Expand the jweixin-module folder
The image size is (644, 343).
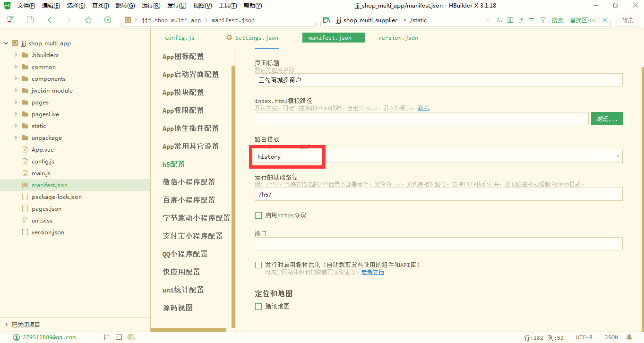tap(16, 91)
